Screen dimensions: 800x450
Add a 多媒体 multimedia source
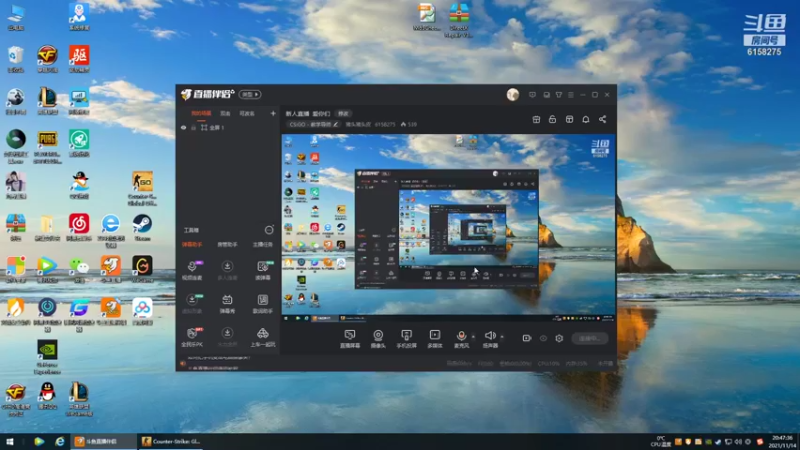pyautogui.click(x=435, y=338)
